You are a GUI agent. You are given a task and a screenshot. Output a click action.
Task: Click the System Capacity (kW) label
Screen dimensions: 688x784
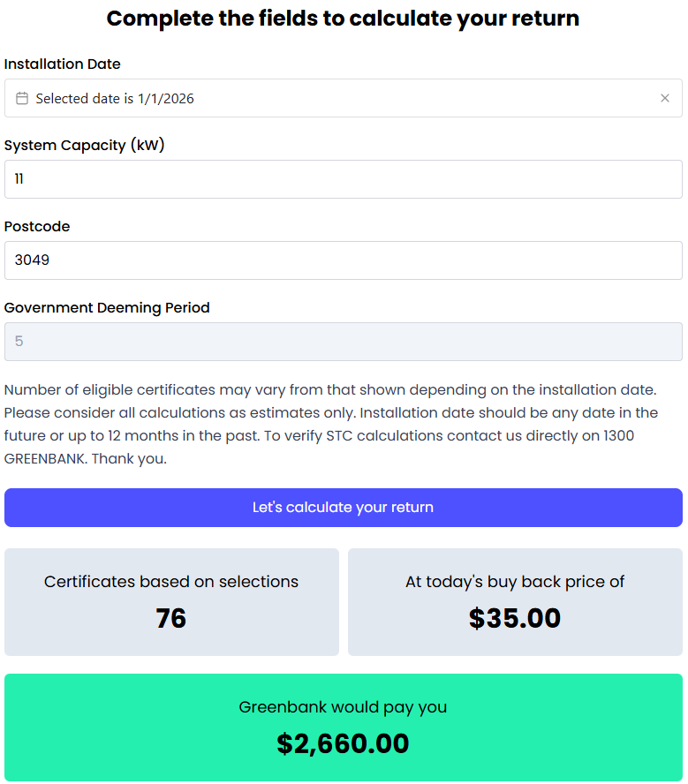click(x=85, y=146)
